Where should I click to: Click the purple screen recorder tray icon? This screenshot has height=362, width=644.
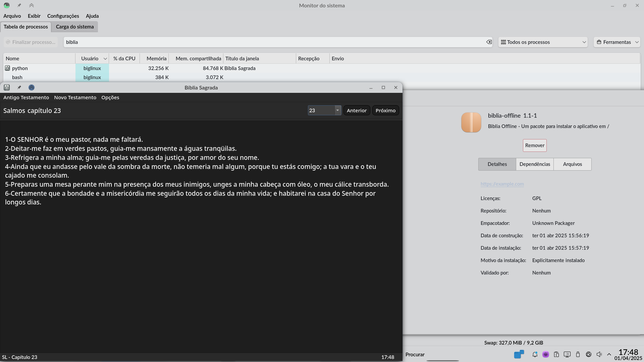(546, 354)
